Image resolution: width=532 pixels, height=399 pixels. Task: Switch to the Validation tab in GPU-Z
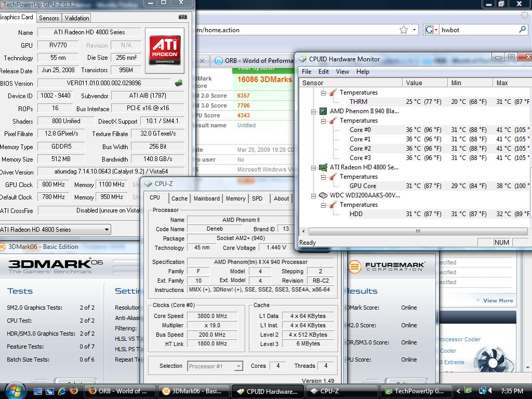(77, 18)
